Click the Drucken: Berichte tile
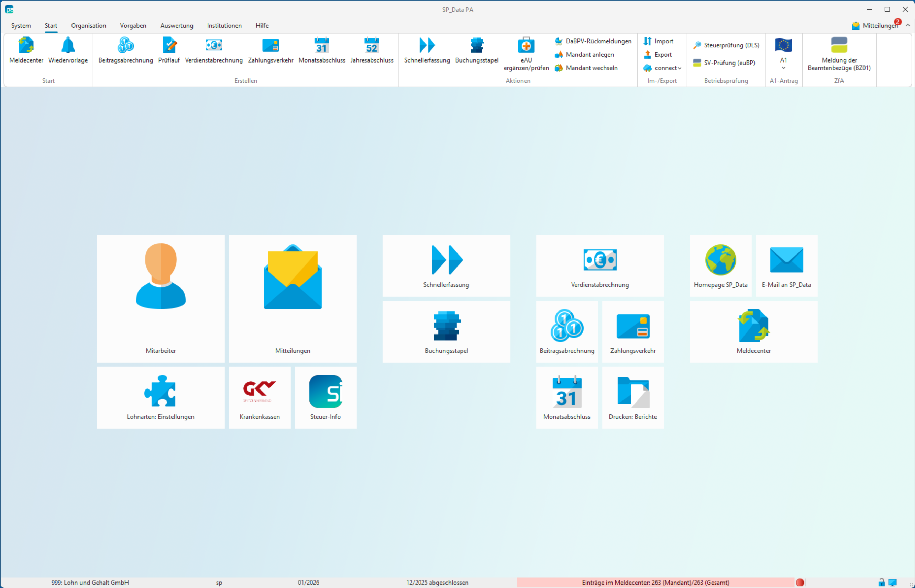 tap(633, 397)
